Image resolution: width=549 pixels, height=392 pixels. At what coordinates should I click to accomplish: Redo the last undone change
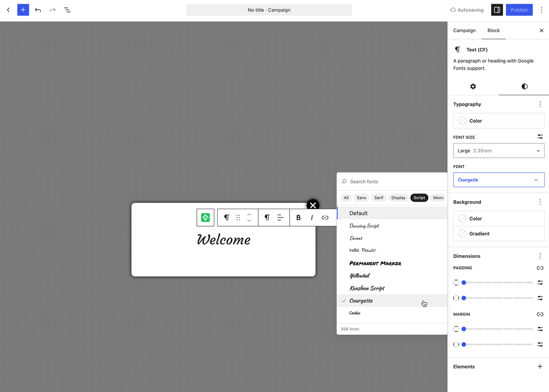[53, 10]
